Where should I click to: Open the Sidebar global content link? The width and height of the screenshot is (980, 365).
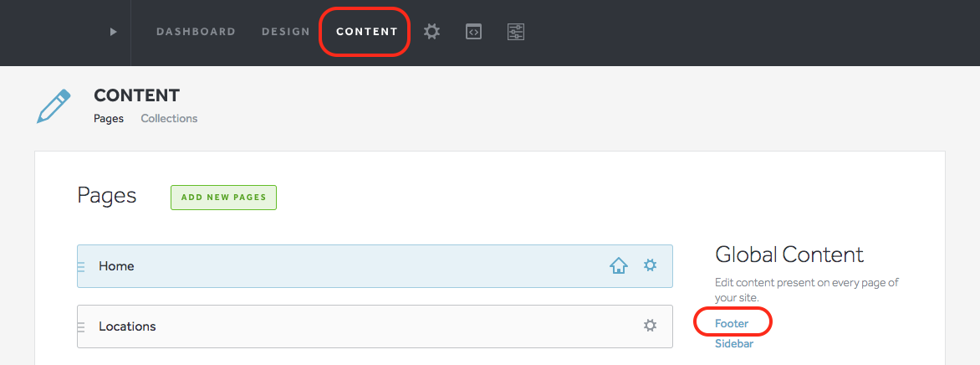pyautogui.click(x=734, y=344)
